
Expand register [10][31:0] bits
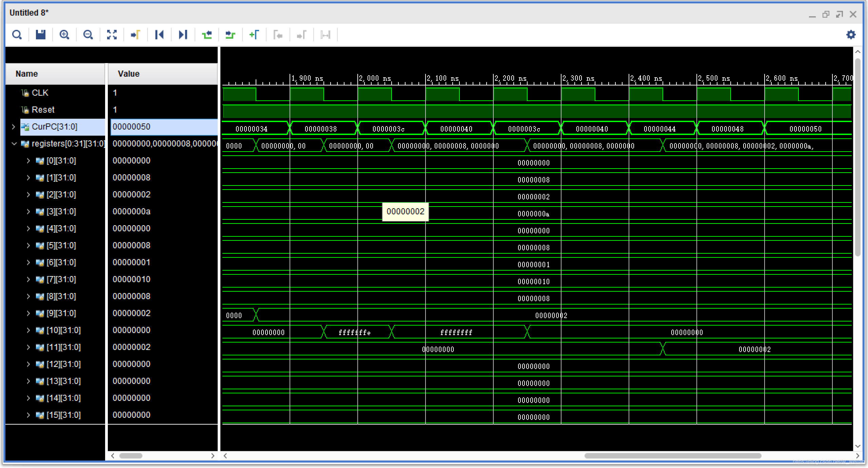[x=28, y=330]
